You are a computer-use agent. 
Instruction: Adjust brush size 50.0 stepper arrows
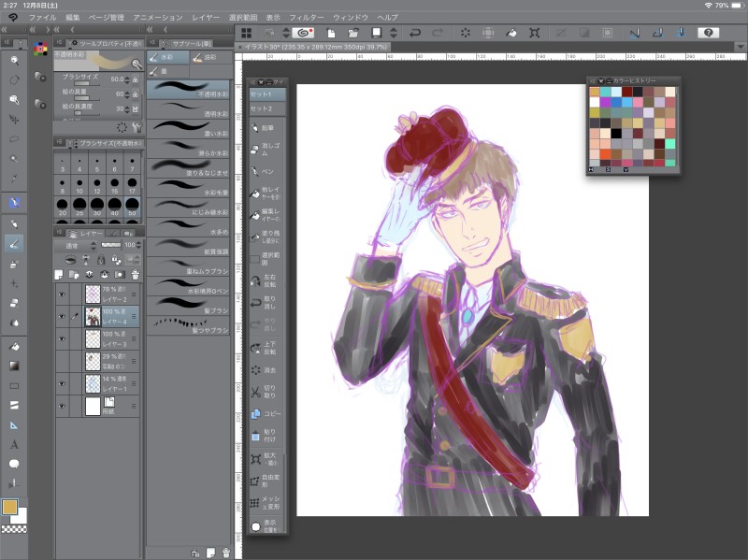tap(127, 79)
